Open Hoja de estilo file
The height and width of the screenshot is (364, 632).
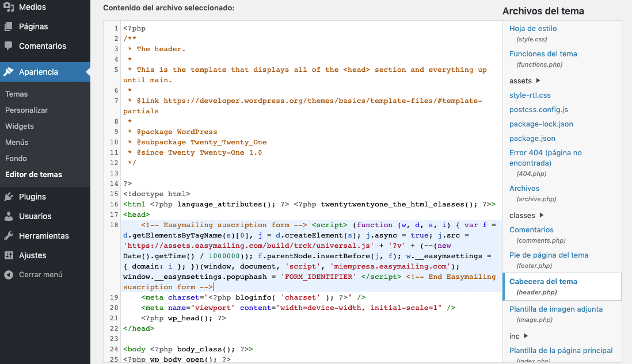[x=533, y=29]
